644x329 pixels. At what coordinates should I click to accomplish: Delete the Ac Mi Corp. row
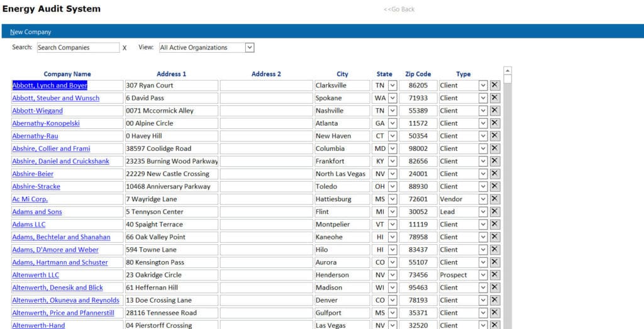tap(495, 199)
